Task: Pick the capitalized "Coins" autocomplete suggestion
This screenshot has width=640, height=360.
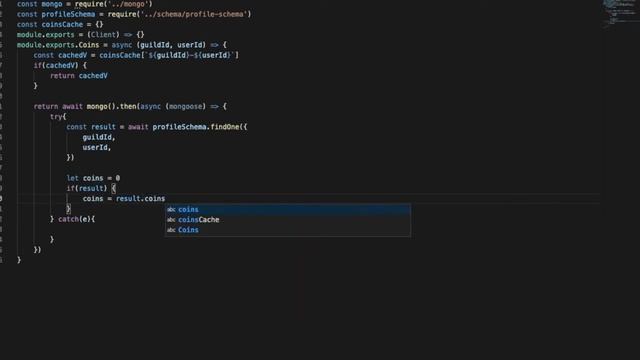Action: [287, 230]
